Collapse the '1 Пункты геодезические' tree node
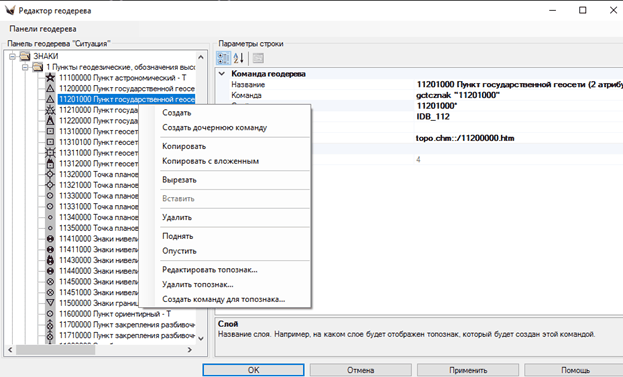The image size is (623, 377). point(25,67)
